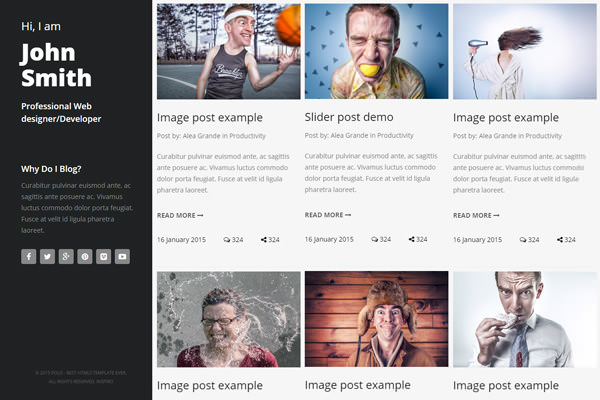Click share icon under the hair dryer post
600x400 pixels.
point(560,240)
